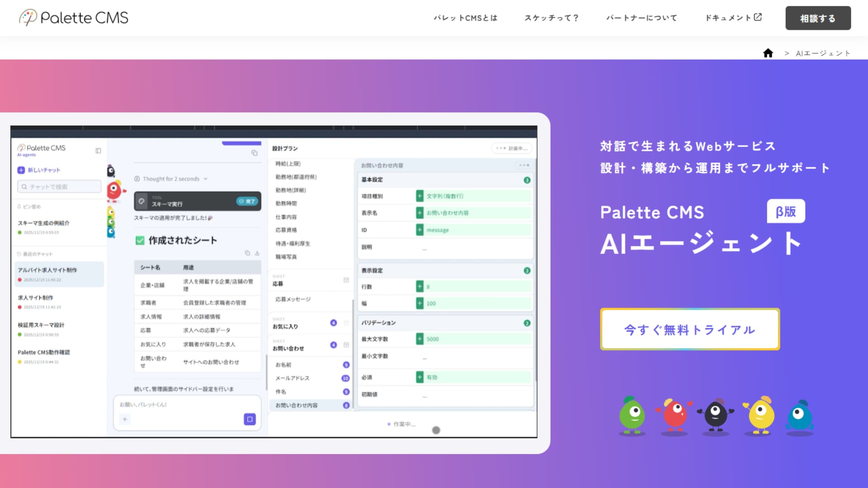Click the purple stop button in chat input
Viewport: 868px width, 488px height.
(250, 419)
